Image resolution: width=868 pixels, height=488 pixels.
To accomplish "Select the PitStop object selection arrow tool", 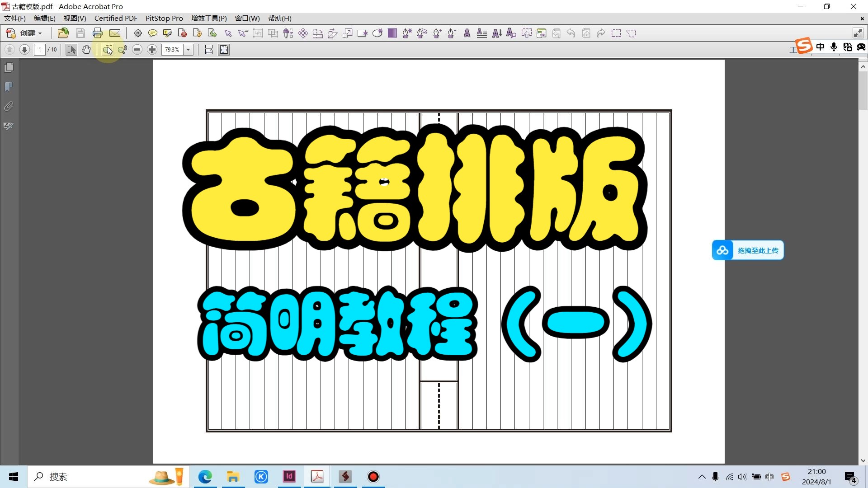I will click(228, 33).
